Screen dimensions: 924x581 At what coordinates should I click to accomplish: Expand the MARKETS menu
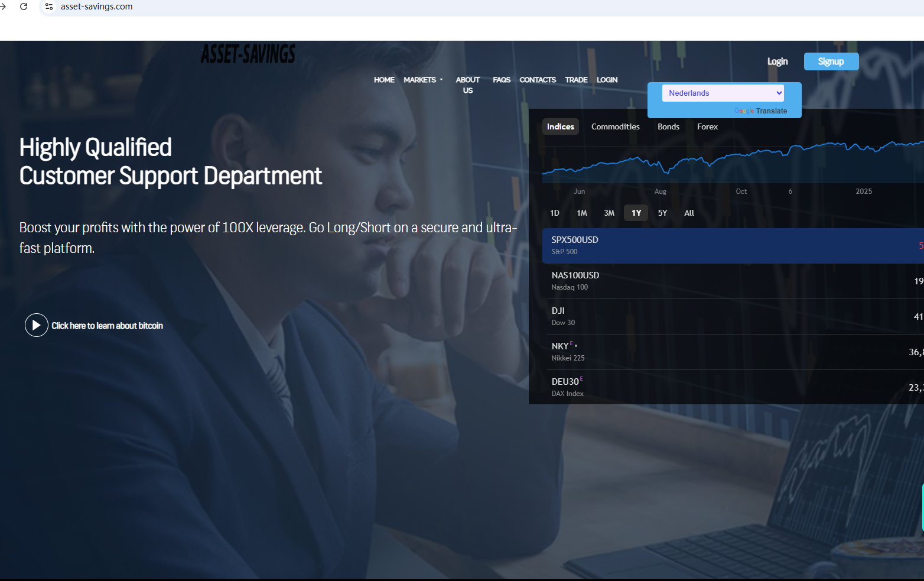[x=423, y=80]
